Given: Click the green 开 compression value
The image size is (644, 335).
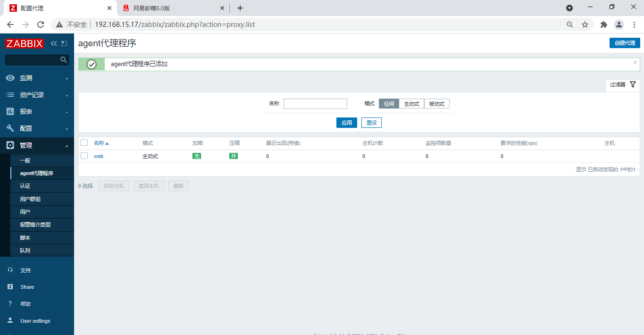Looking at the screenshot, I should [x=234, y=156].
